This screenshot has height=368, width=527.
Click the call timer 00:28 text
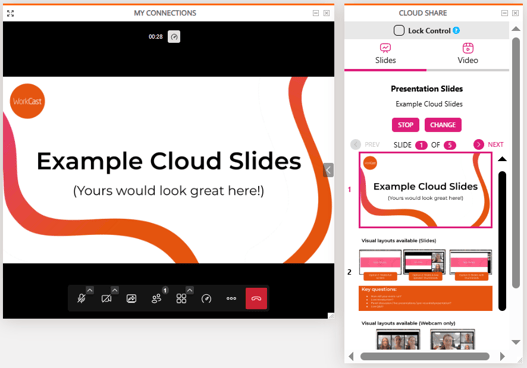pos(156,37)
